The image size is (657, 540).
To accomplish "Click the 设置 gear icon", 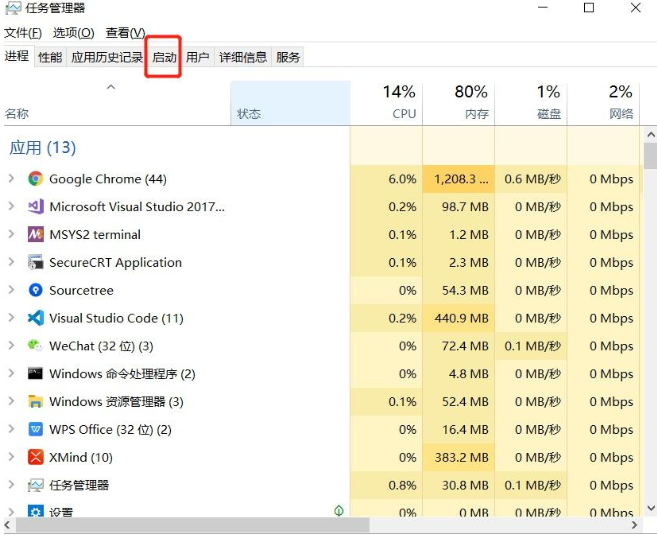I will pyautogui.click(x=36, y=511).
